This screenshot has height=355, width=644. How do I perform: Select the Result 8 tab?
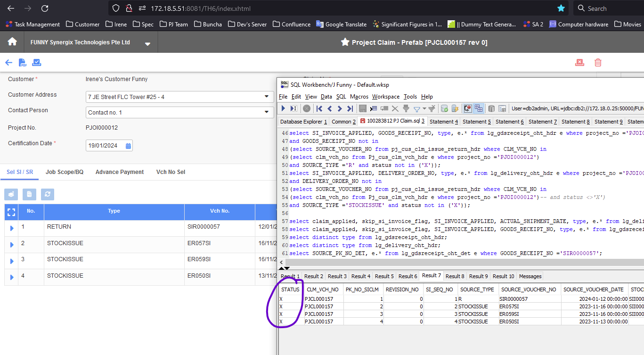pyautogui.click(x=455, y=276)
